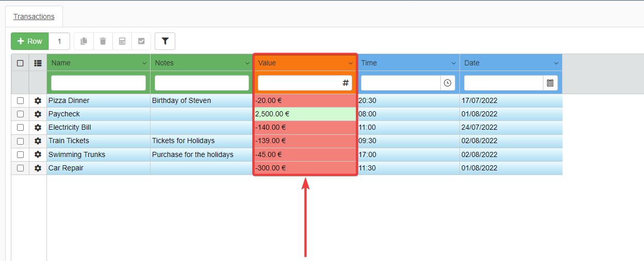Click the copy rows toolbar icon

point(84,41)
